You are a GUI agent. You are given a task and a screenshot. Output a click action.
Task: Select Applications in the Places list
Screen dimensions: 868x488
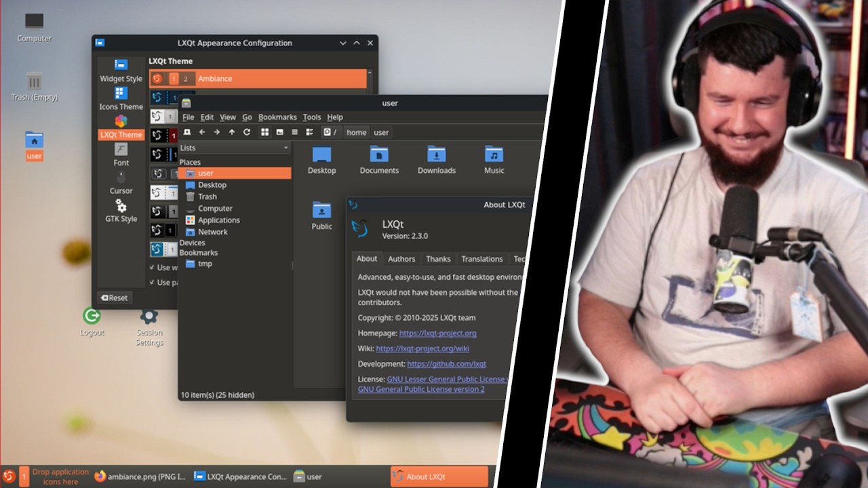(235, 220)
